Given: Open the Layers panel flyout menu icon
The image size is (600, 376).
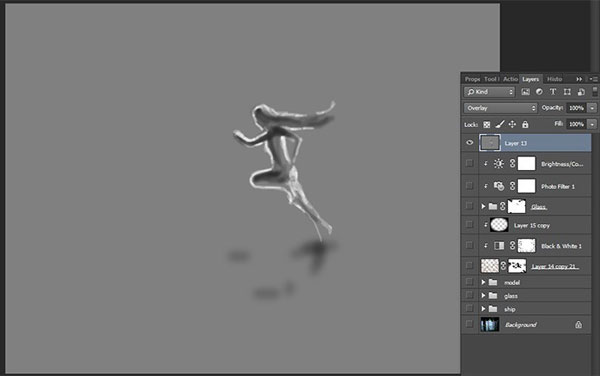Looking at the screenshot, I should pyautogui.click(x=593, y=79).
